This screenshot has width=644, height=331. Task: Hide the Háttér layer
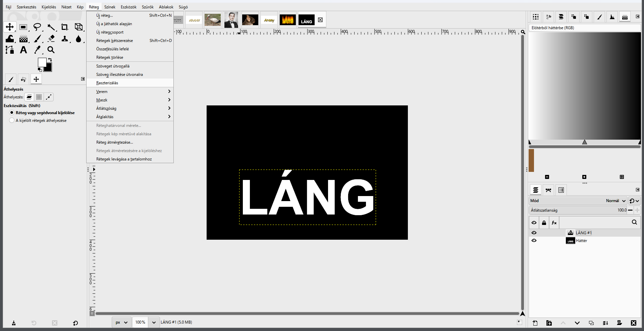click(534, 240)
